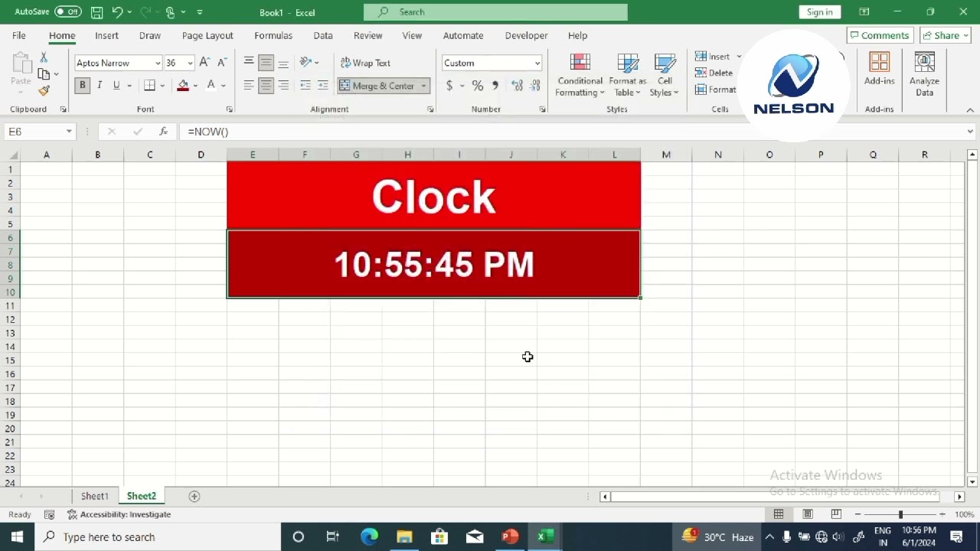The height and width of the screenshot is (551, 980).
Task: Toggle middle vertical alignment
Action: (266, 63)
